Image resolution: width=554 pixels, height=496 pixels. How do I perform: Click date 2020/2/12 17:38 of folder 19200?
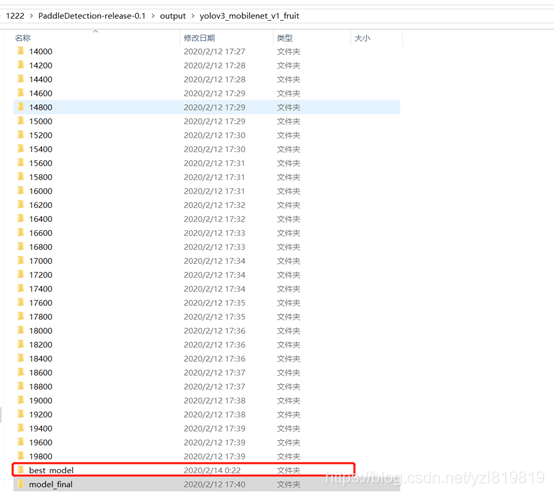click(214, 414)
